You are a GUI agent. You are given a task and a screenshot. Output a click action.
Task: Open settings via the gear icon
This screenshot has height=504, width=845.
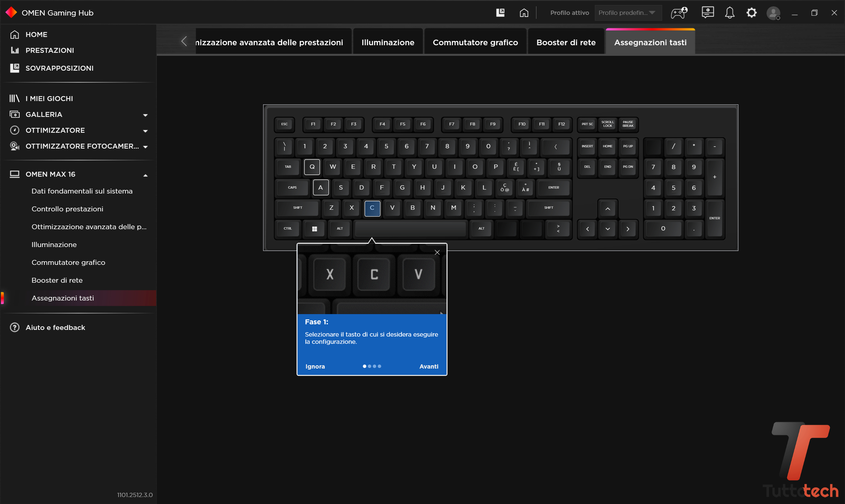click(x=751, y=13)
